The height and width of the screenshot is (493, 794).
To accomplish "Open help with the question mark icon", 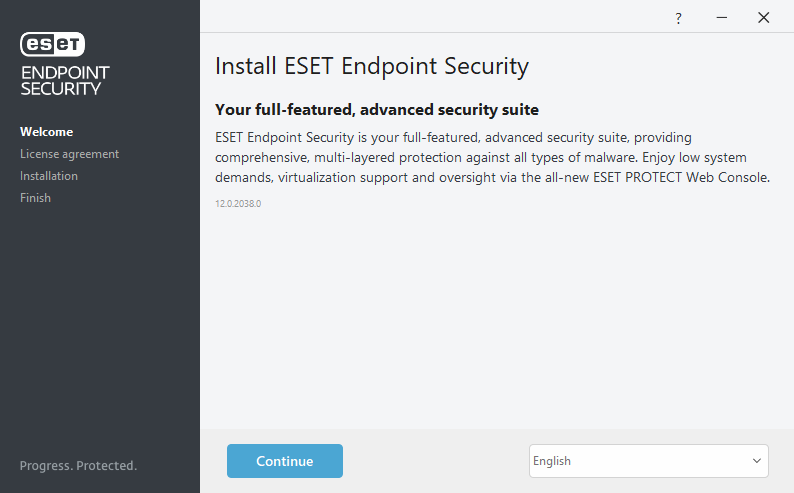I will [678, 18].
